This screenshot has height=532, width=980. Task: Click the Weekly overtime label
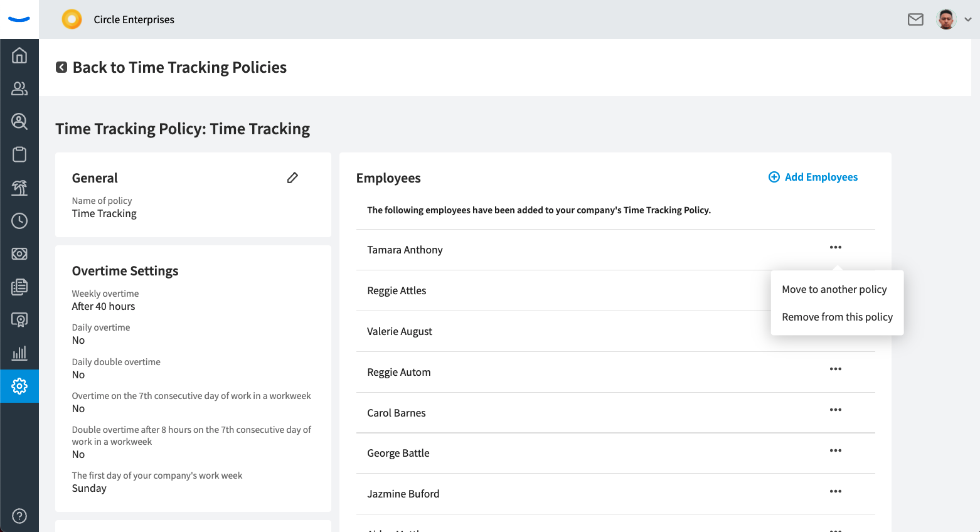coord(105,294)
